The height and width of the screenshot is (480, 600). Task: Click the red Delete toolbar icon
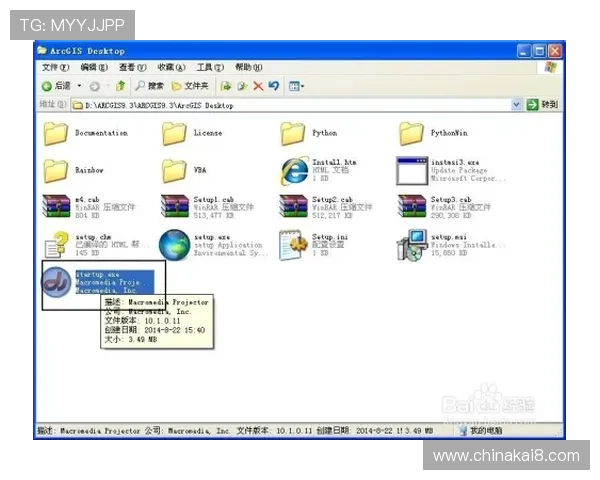point(258,86)
